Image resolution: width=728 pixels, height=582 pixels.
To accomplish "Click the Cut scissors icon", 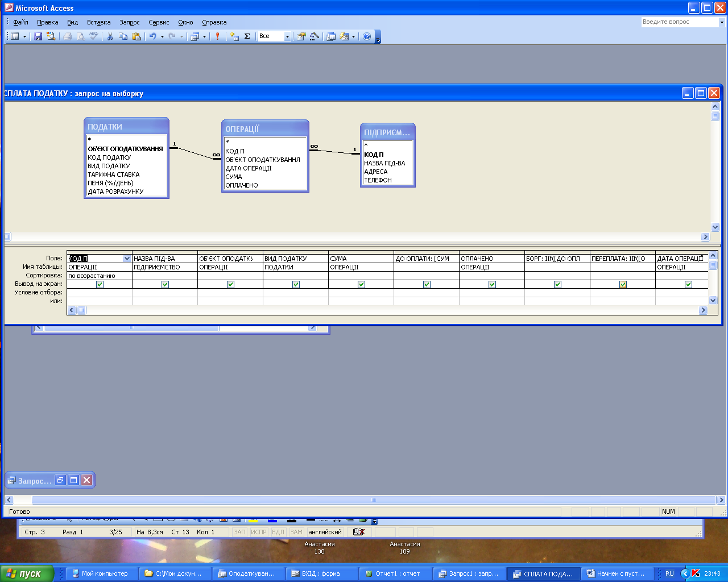I will pyautogui.click(x=110, y=36).
